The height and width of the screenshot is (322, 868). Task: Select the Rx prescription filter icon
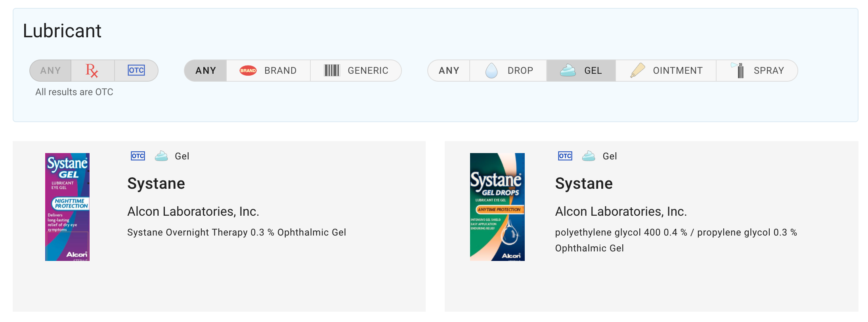pos(92,71)
